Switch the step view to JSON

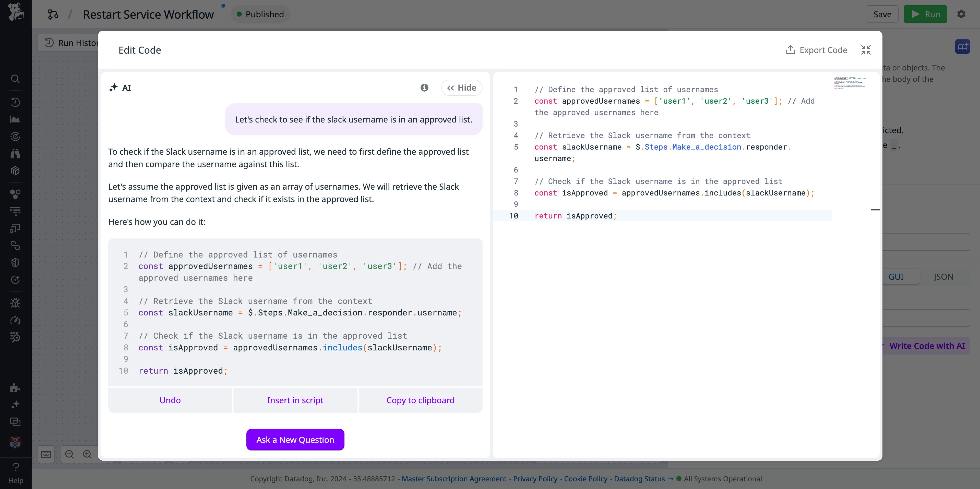click(x=944, y=276)
